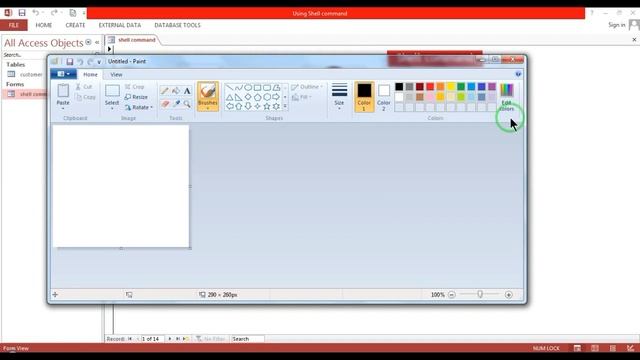The height and width of the screenshot is (360, 640).
Task: Choose the Left arrow shape
Action: click(229, 106)
